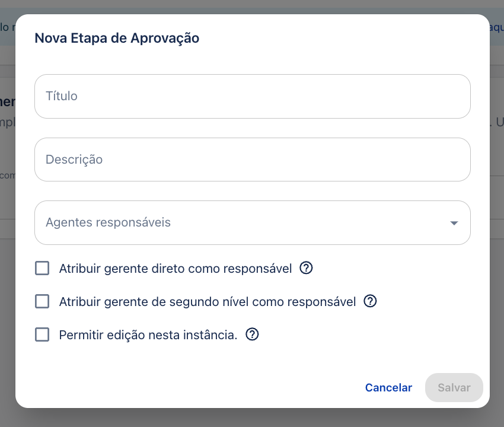
Task: Click empty white area left of Cancelar
Action: pos(193,387)
